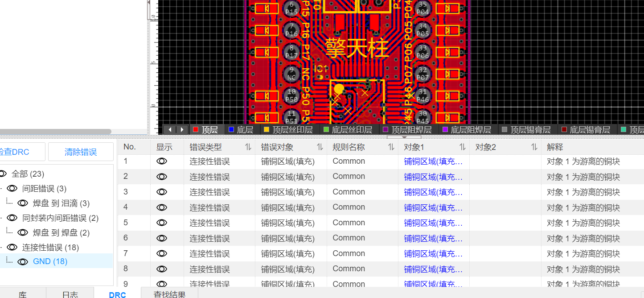Click the 解释 column header
644x298 pixels.
593,147
